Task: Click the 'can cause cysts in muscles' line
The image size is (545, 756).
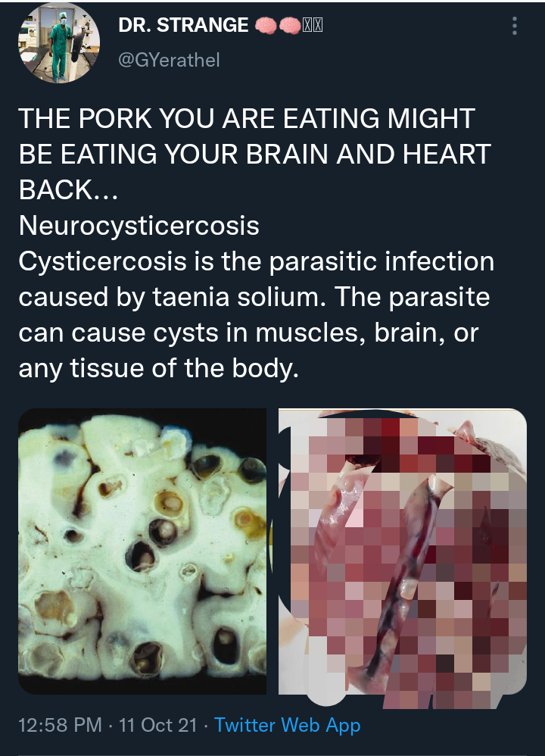Action: [x=248, y=333]
